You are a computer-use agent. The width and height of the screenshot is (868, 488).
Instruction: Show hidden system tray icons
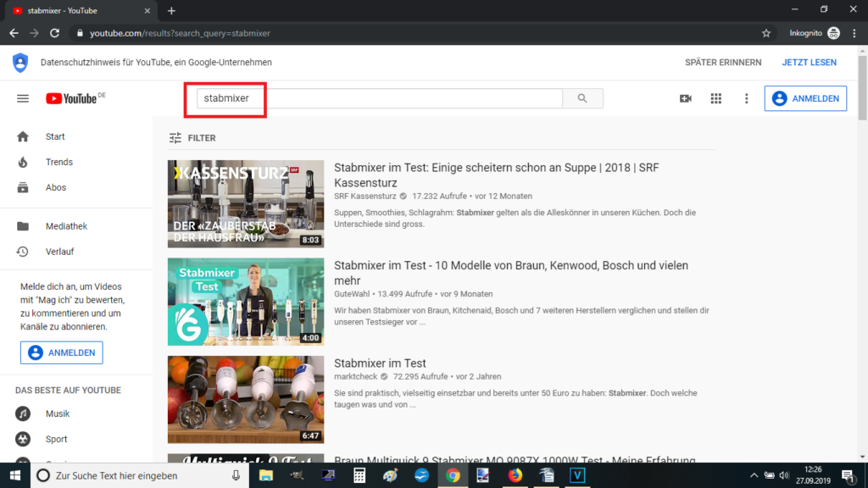(754, 475)
